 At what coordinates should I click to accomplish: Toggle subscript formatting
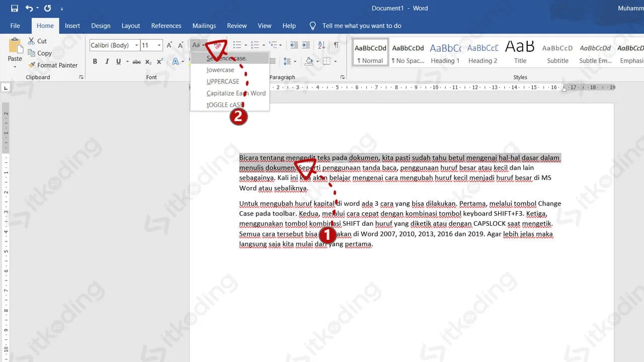(148, 61)
